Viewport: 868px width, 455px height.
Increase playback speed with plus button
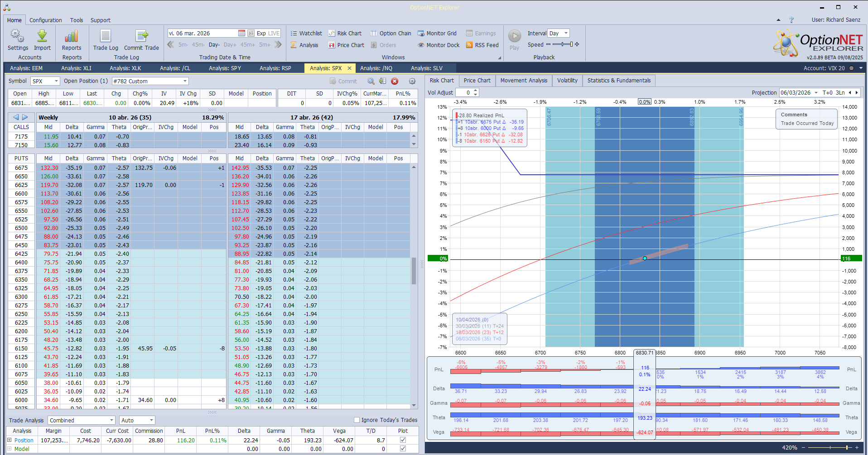[x=577, y=44]
